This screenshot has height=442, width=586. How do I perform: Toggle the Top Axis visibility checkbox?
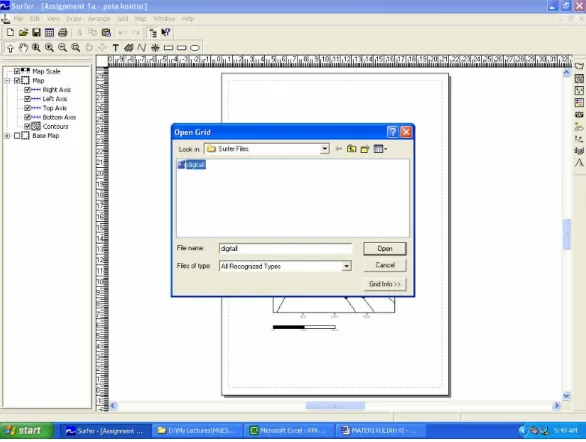coord(27,108)
